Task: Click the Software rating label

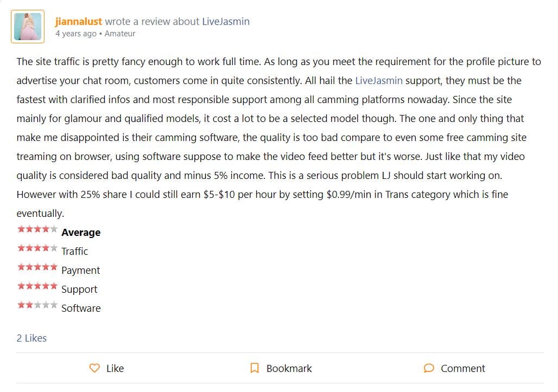Action: [81, 308]
